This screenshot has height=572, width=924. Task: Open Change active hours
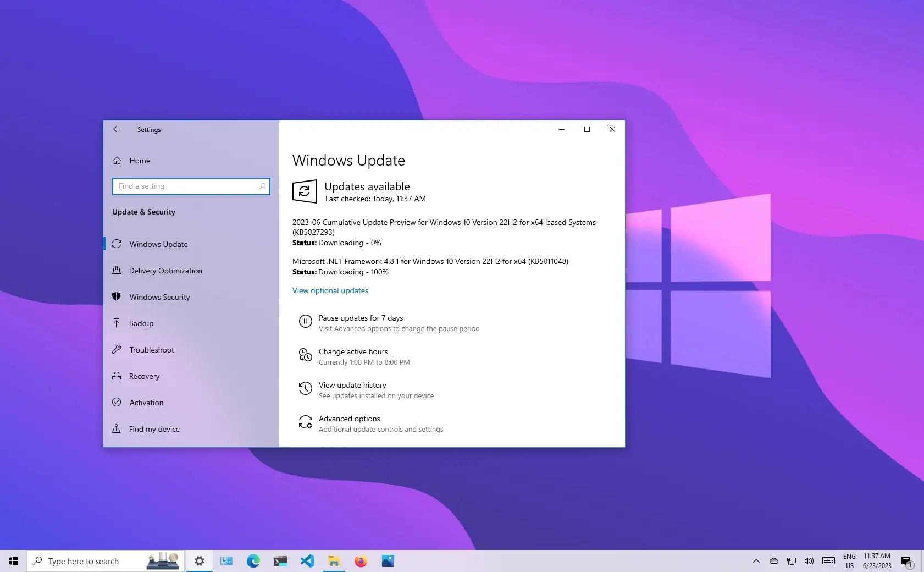pos(353,351)
